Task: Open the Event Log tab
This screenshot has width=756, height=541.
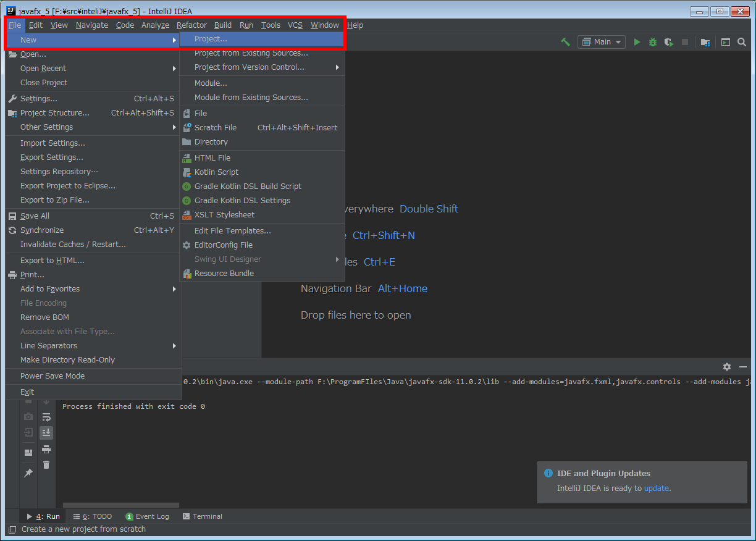Action: click(x=147, y=516)
